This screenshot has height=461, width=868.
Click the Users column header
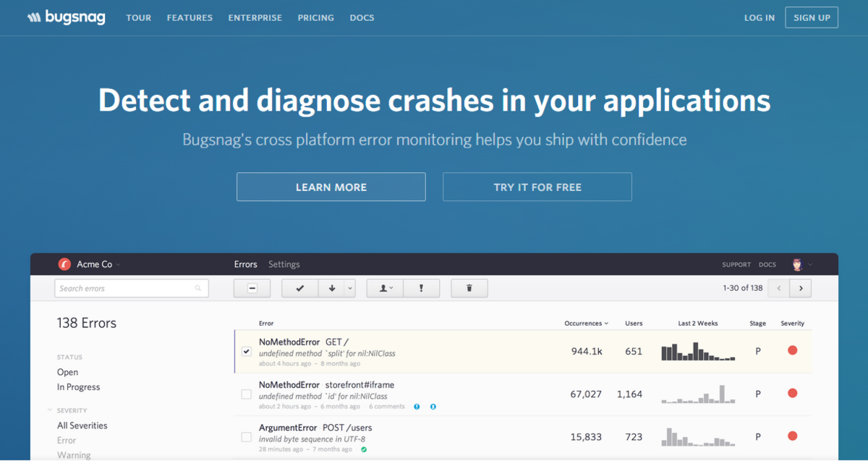coord(634,323)
